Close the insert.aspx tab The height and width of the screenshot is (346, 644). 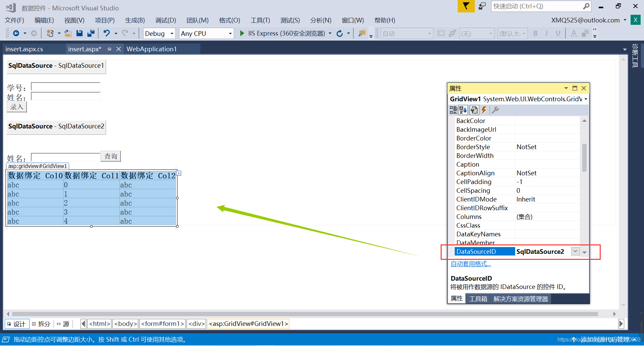(118, 49)
